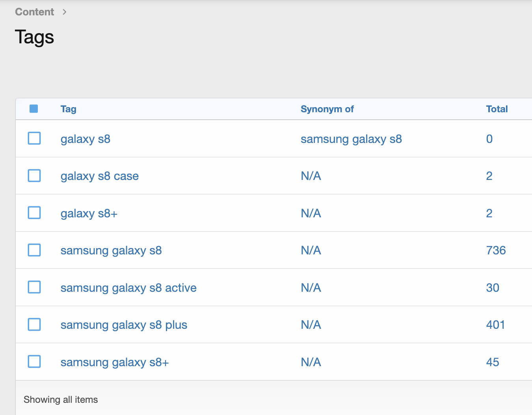Click total 2 in galaxy s8 case row
The height and width of the screenshot is (415, 532).
489,176
